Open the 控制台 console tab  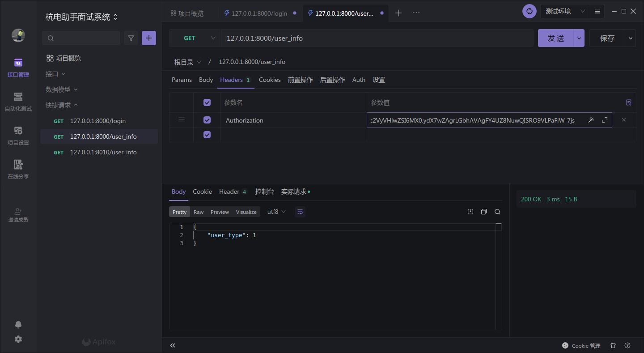point(264,191)
